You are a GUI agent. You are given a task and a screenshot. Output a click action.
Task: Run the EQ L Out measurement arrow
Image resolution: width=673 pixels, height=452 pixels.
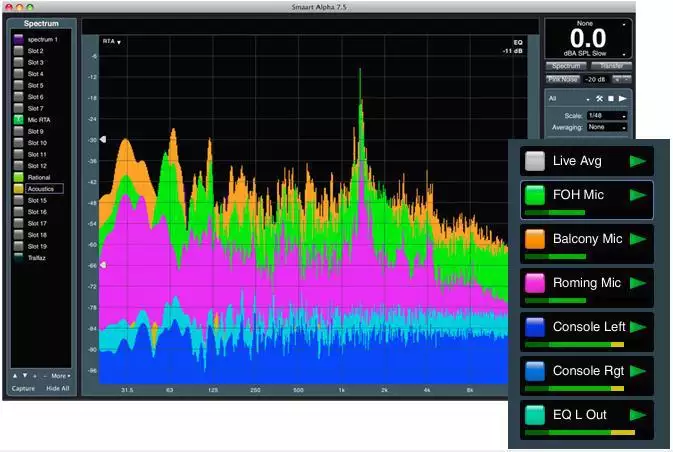638,415
